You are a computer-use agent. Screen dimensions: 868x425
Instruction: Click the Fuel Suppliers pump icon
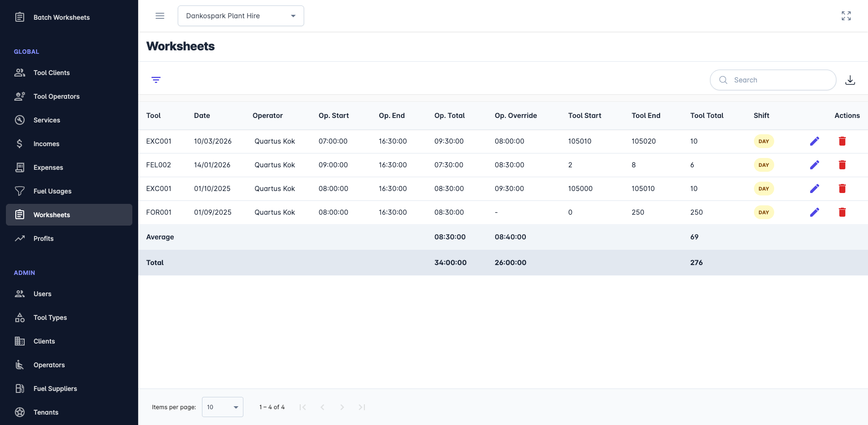(x=20, y=388)
